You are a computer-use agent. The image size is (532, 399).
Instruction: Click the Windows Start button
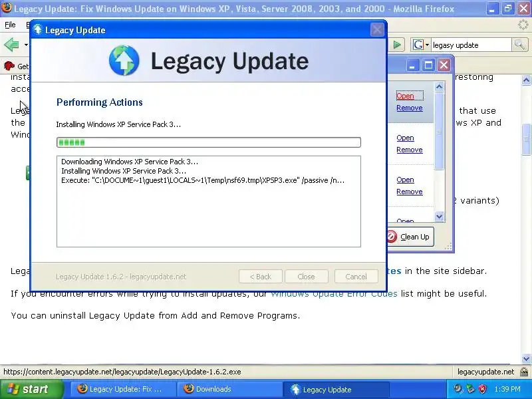(x=32, y=389)
